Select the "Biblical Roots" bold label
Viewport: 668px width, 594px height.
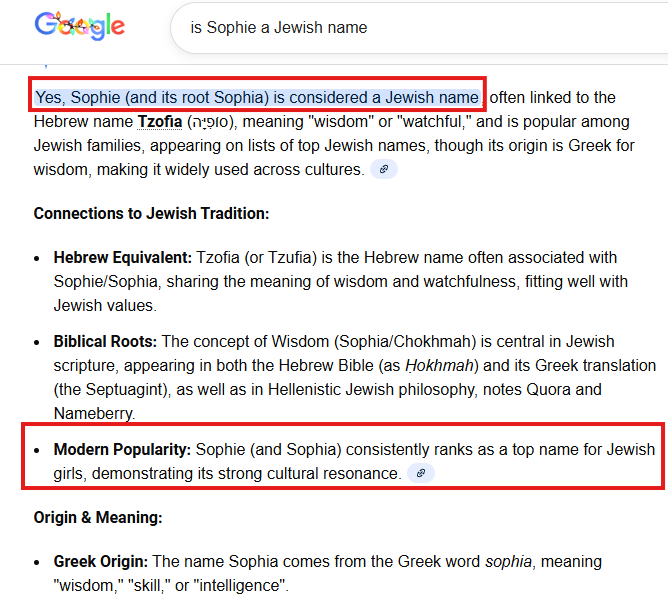105,342
